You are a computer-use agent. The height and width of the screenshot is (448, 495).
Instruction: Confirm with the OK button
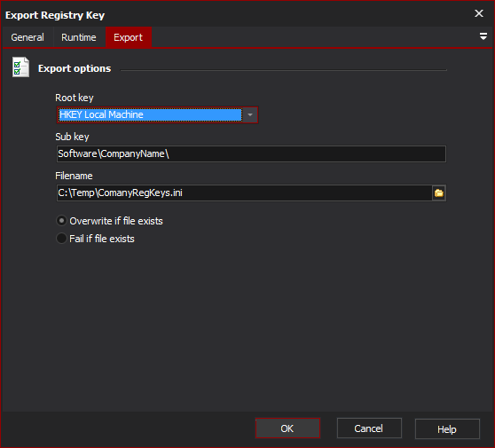click(x=287, y=428)
